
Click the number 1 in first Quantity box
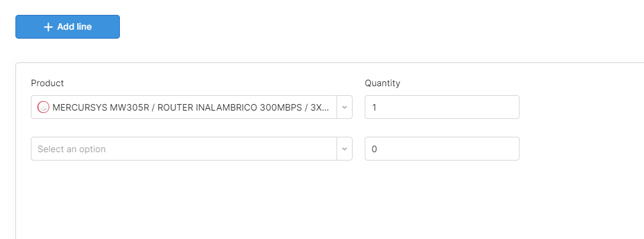coord(374,108)
